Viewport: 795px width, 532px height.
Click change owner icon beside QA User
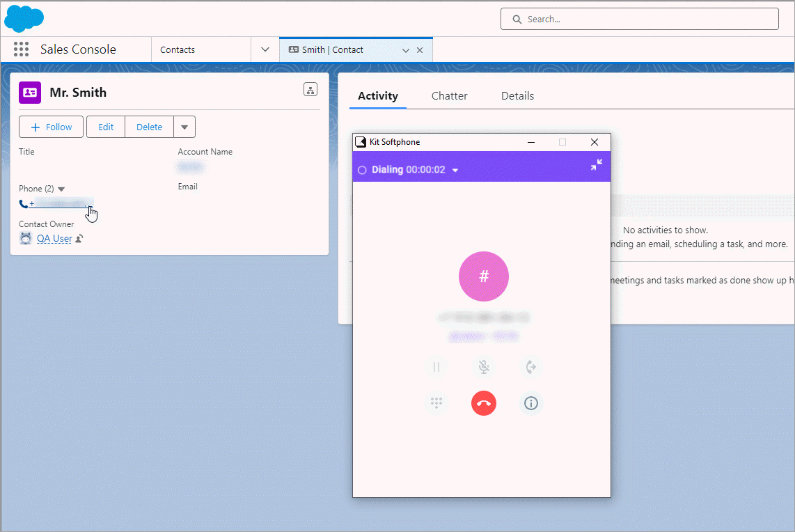pyautogui.click(x=79, y=238)
